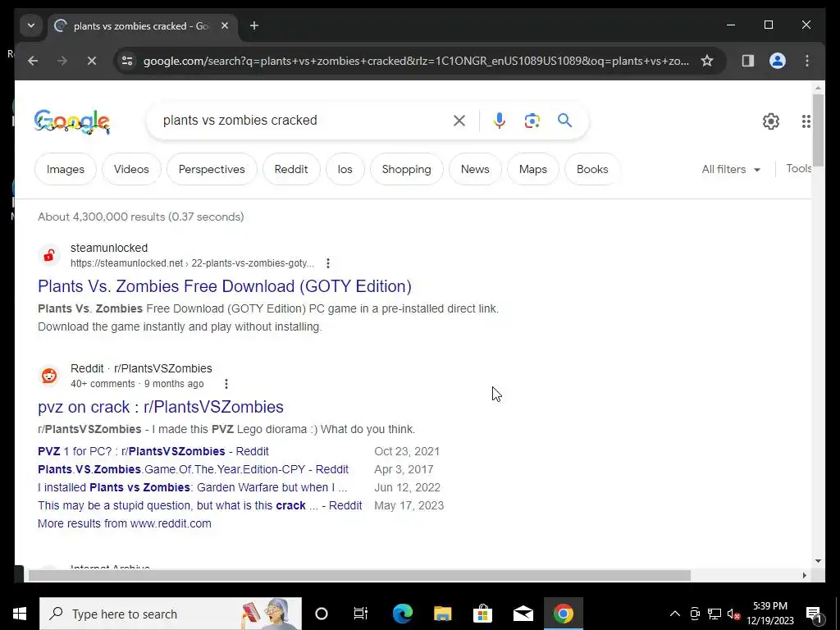Select the Perspectives filter

coord(212,169)
